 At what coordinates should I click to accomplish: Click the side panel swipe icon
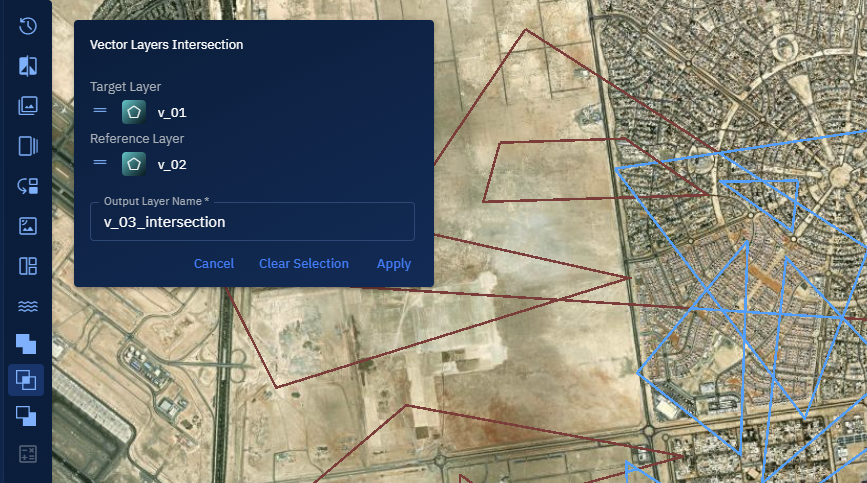tap(27, 146)
